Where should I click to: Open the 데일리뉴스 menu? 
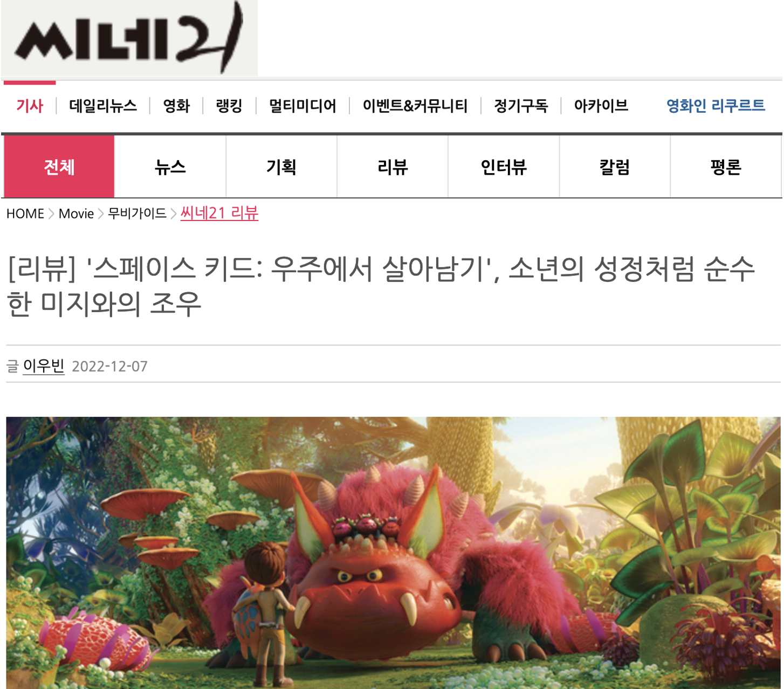click(103, 106)
